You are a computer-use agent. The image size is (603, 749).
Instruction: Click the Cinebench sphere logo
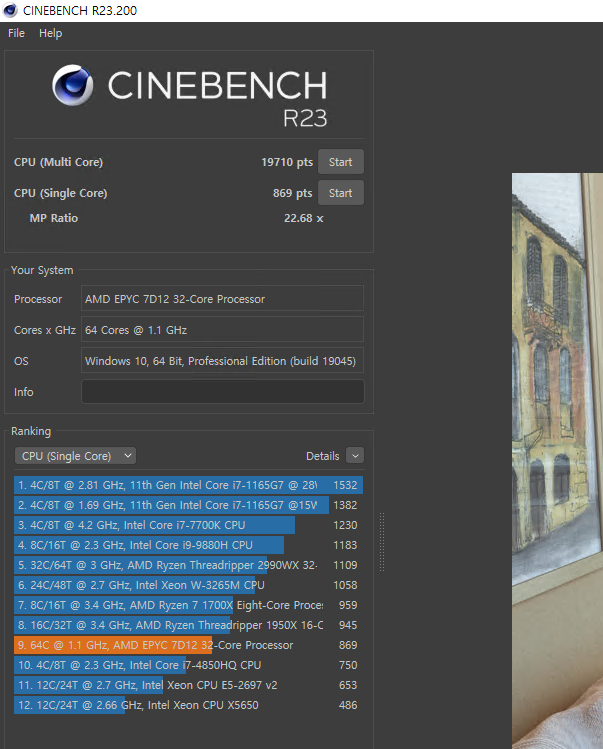click(73, 85)
